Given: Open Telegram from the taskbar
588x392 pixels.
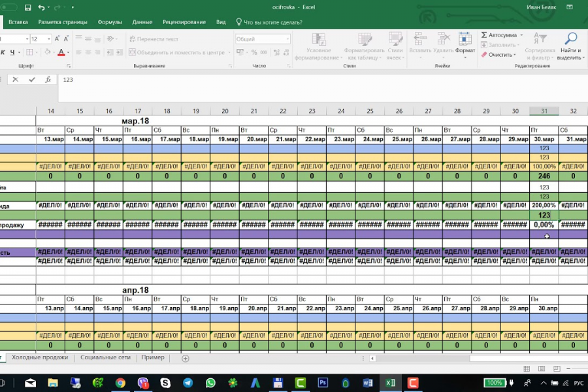Looking at the screenshot, I should coord(188,383).
